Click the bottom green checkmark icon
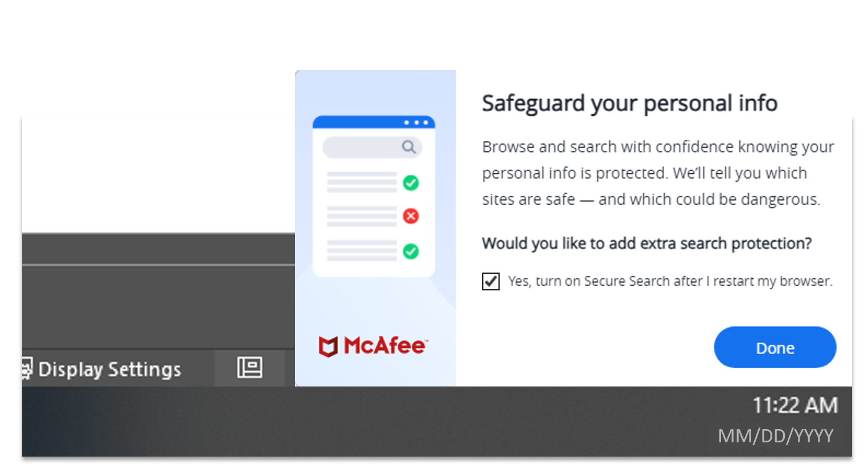The width and height of the screenshot is (868, 468). (411, 251)
